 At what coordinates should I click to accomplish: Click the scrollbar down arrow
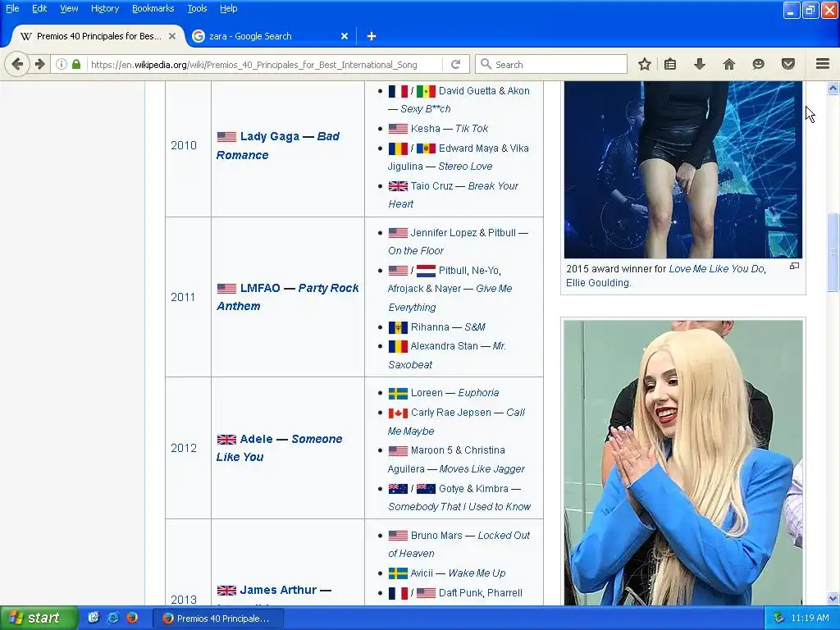coord(833,598)
